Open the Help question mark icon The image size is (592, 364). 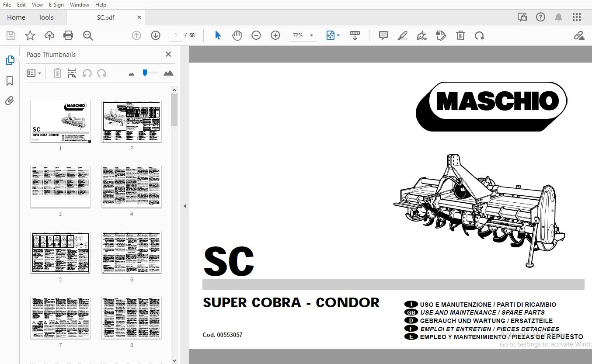tap(541, 17)
